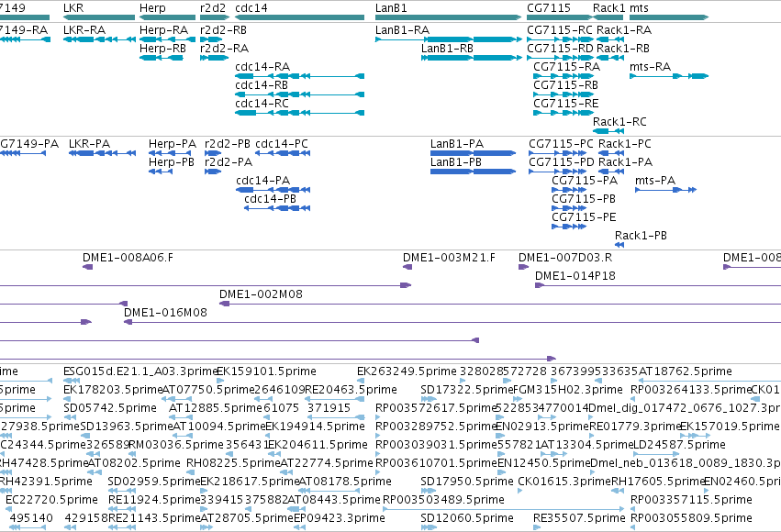Click the DME1-003M21.F BAC end marker
This screenshot has width=781, height=532.
407,267
